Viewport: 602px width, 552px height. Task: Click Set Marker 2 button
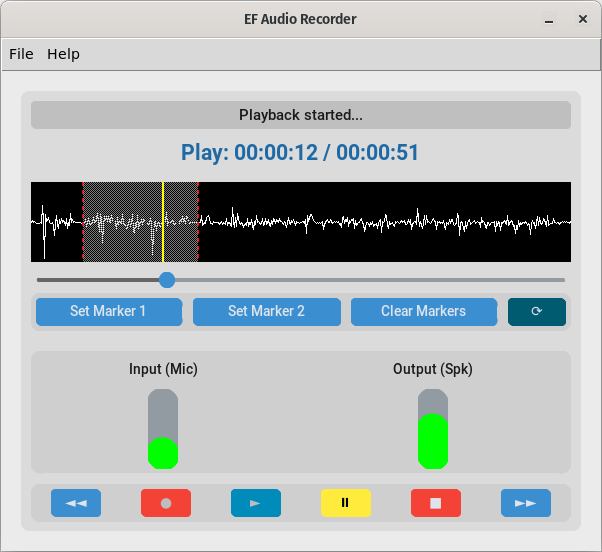pyautogui.click(x=267, y=312)
